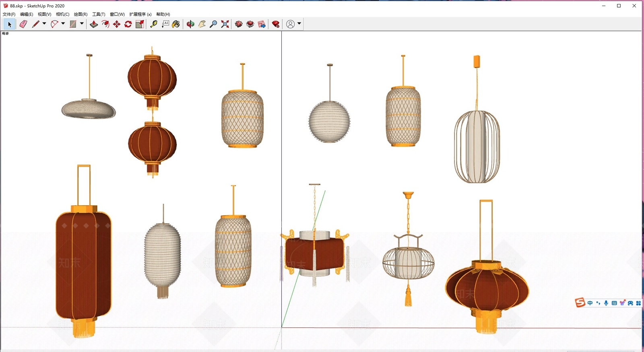Choose the Pan hand tool
This screenshot has width=644, height=352.
click(202, 24)
